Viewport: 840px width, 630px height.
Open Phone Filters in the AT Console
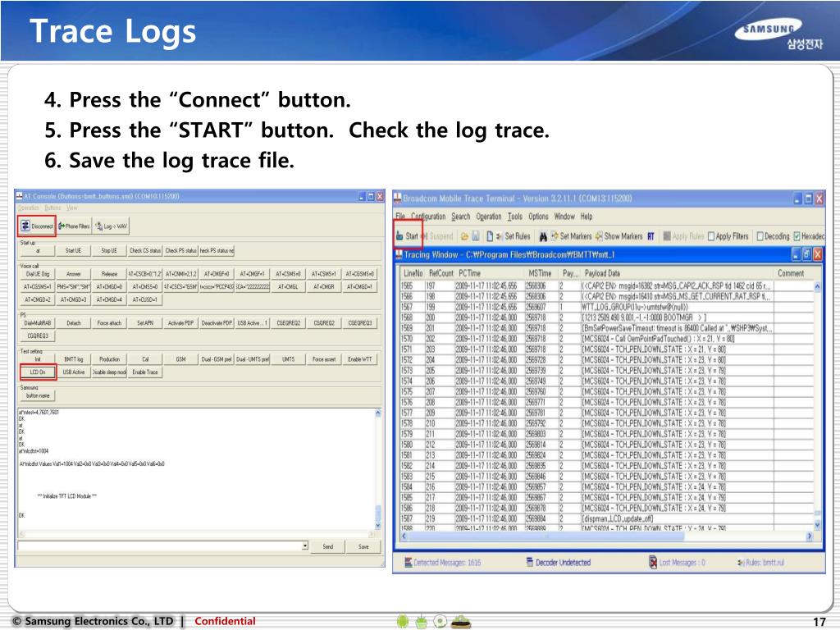tap(74, 226)
